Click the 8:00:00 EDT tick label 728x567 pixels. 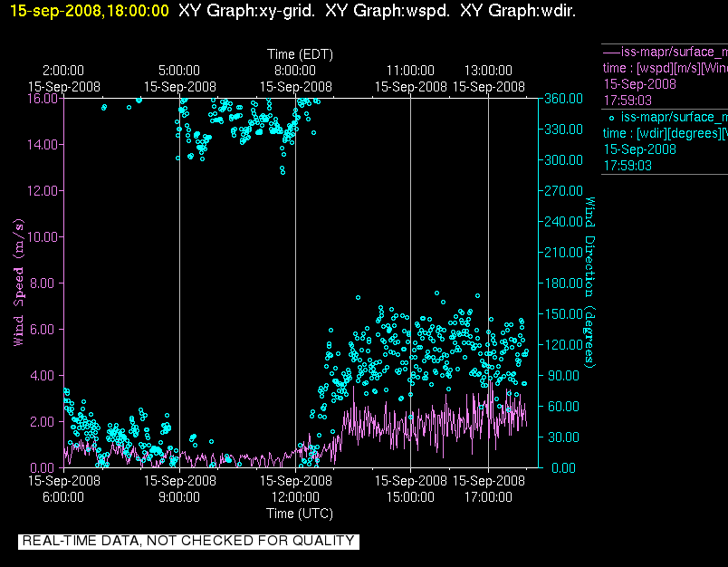(x=295, y=71)
